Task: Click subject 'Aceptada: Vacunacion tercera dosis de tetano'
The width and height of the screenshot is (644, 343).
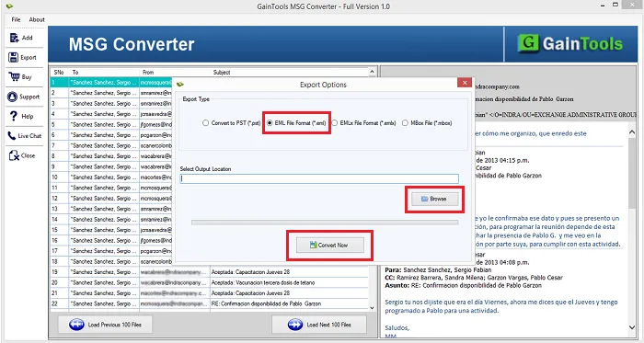Action: [x=263, y=282]
